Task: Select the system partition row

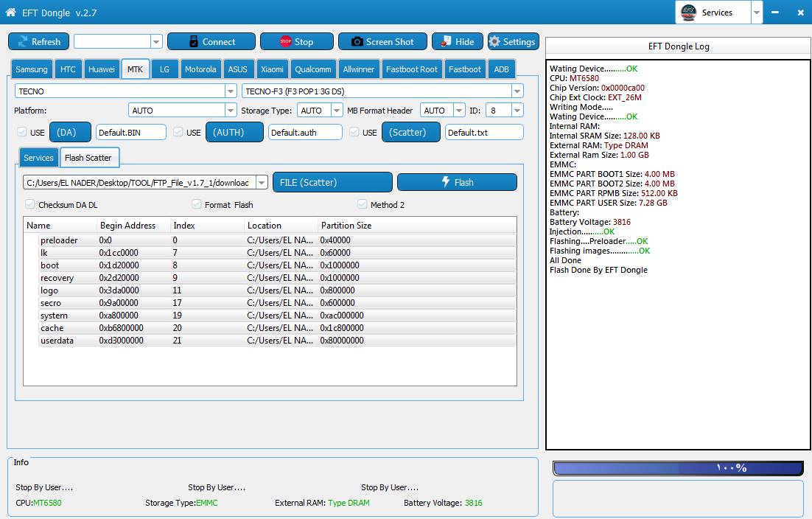Action: pyautogui.click(x=277, y=316)
